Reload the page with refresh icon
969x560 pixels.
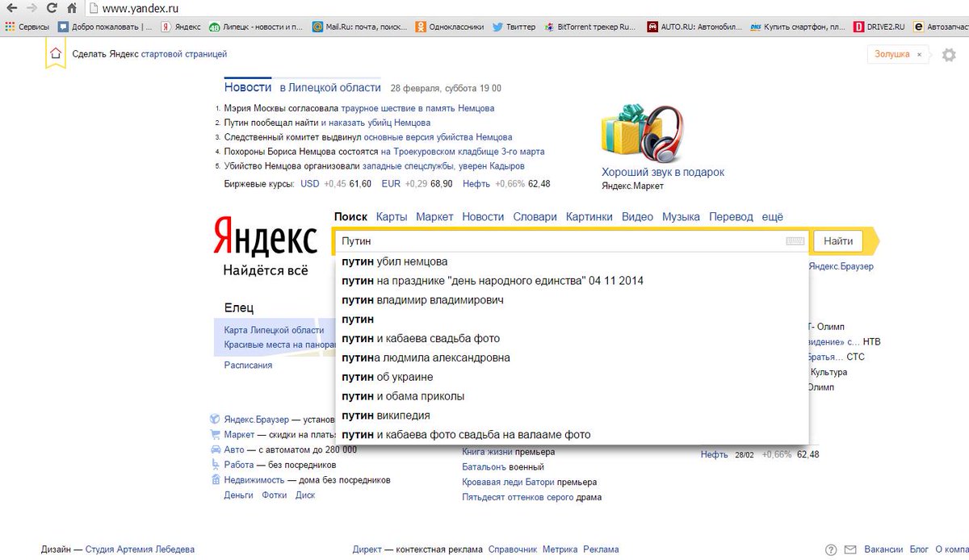[51, 9]
